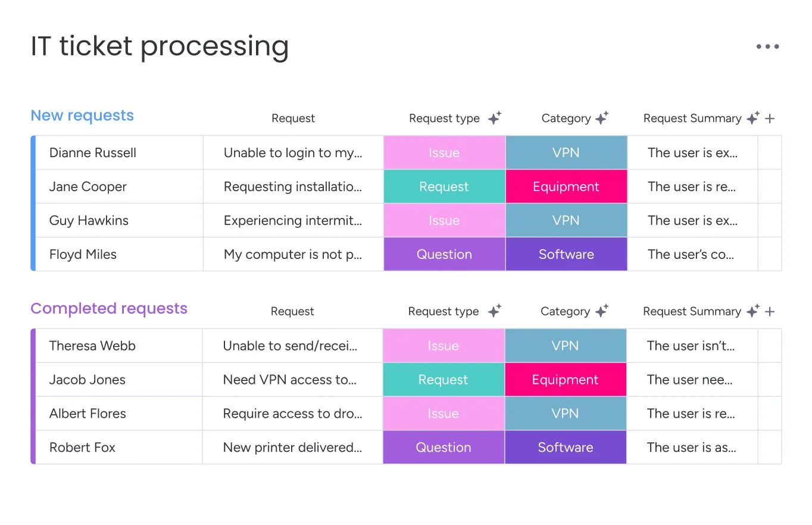Click AI sparkle icon beside Completed requests Request type
The height and width of the screenshot is (525, 812).
coord(494,311)
